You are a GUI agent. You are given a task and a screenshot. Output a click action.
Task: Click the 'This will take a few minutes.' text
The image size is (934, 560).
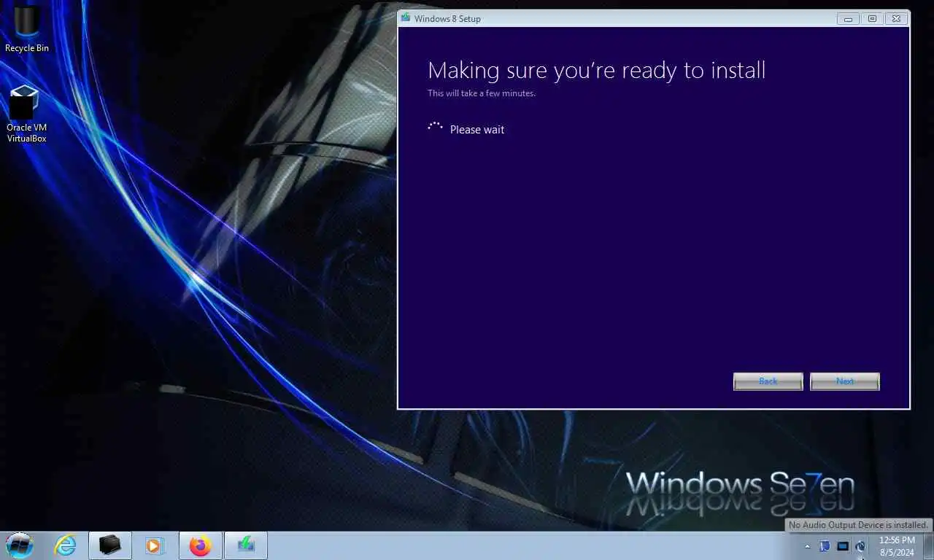tap(482, 93)
